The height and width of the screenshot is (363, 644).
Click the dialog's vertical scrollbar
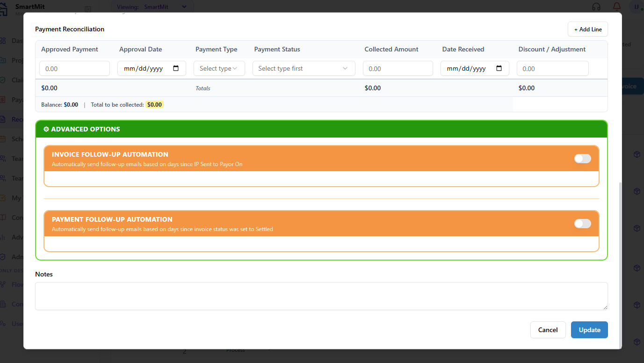click(621, 265)
